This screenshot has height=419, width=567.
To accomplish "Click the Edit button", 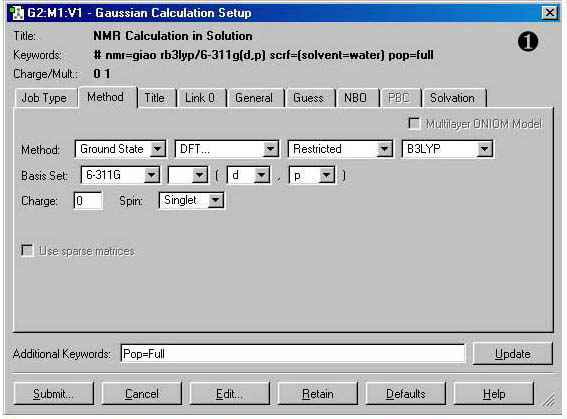I will (x=229, y=394).
